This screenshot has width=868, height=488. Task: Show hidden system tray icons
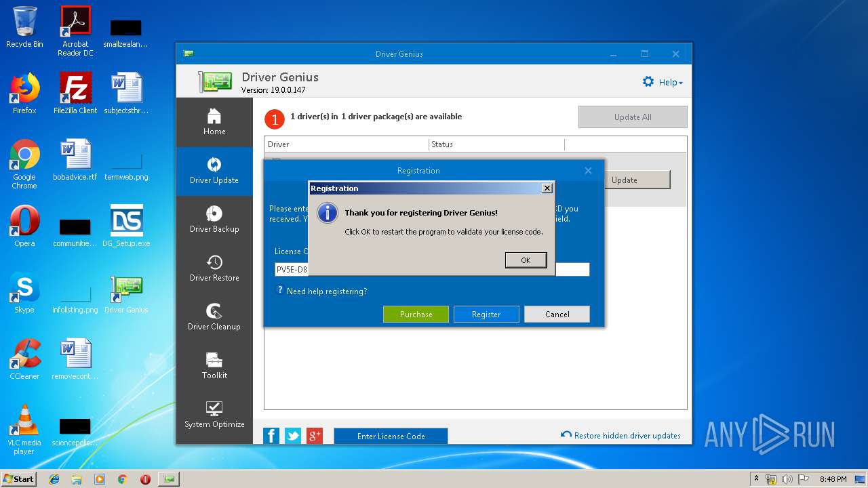tap(756, 479)
